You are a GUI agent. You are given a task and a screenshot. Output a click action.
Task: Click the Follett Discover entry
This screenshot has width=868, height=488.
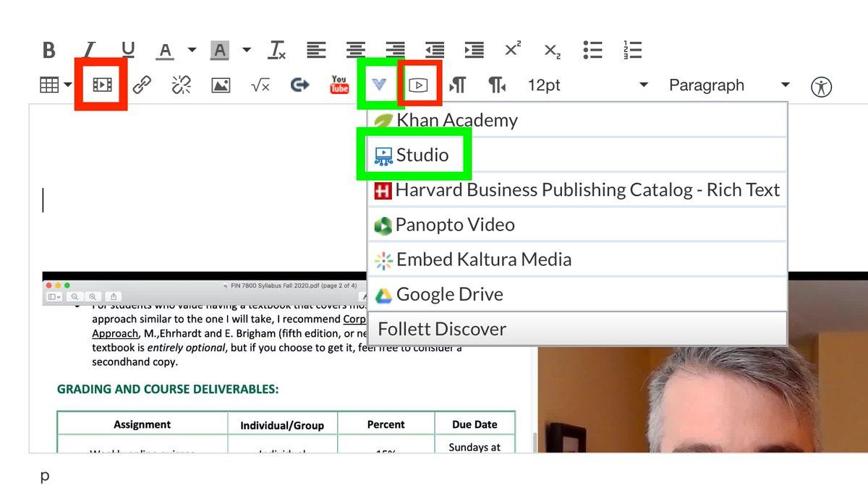[x=441, y=329]
